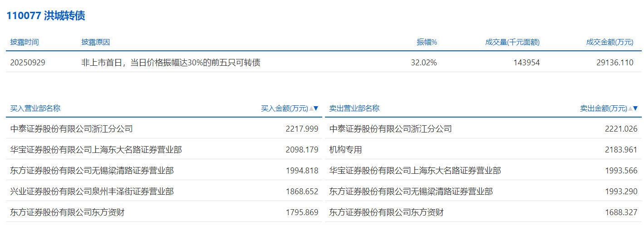The height and width of the screenshot is (226, 644).
Task: Open 东方证券无锡梁清路证券营业部 in the buy list
Action: click(92, 171)
